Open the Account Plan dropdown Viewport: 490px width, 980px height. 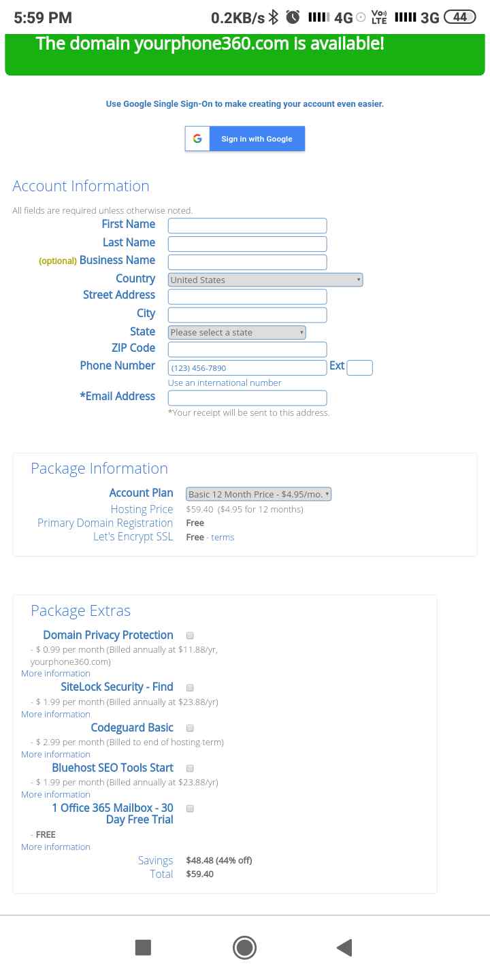tap(259, 494)
